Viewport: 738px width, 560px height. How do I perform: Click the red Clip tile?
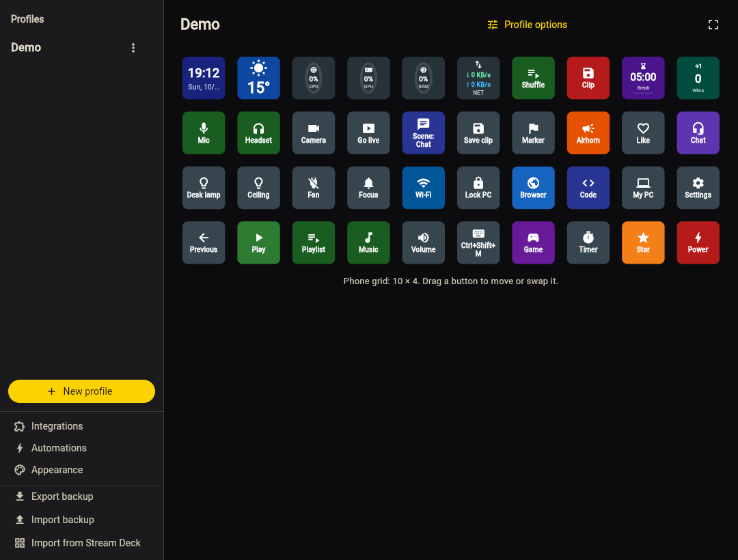pos(588,78)
